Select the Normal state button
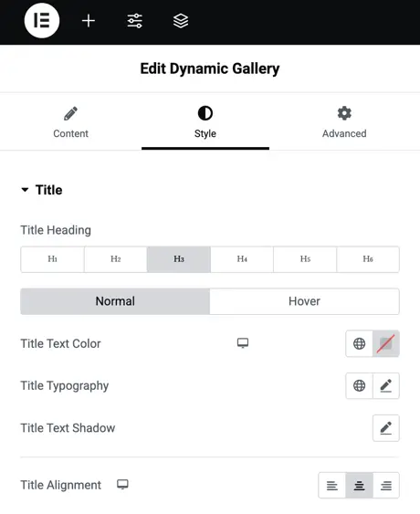The image size is (420, 514). pos(115,301)
